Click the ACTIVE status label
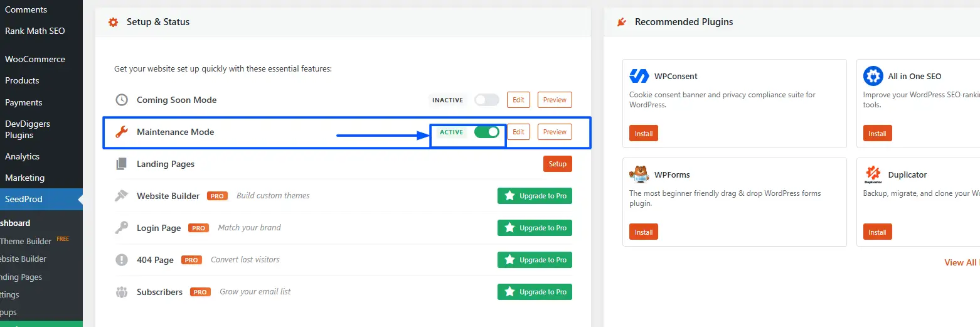 (x=452, y=132)
